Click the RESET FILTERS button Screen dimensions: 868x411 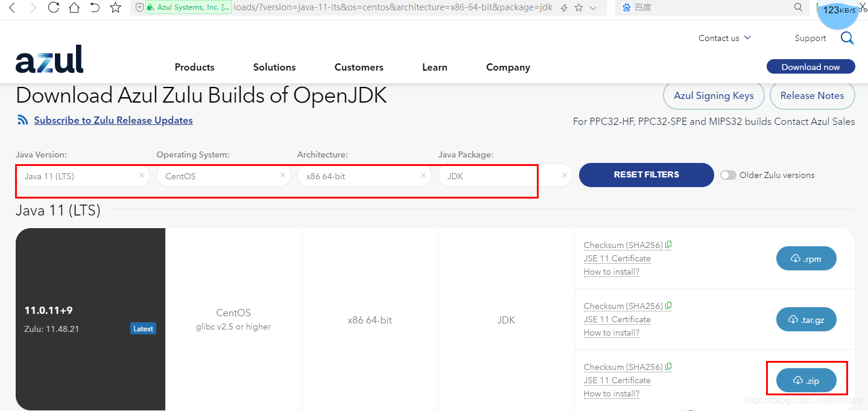[647, 175]
